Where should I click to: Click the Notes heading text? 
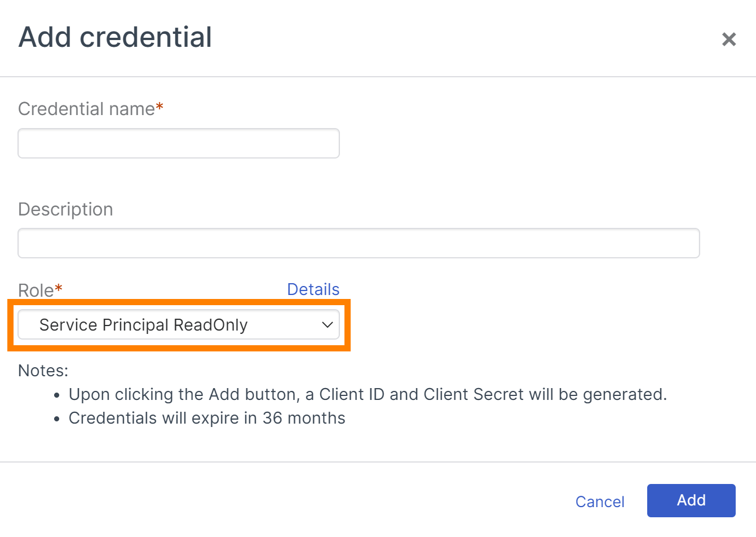click(43, 371)
